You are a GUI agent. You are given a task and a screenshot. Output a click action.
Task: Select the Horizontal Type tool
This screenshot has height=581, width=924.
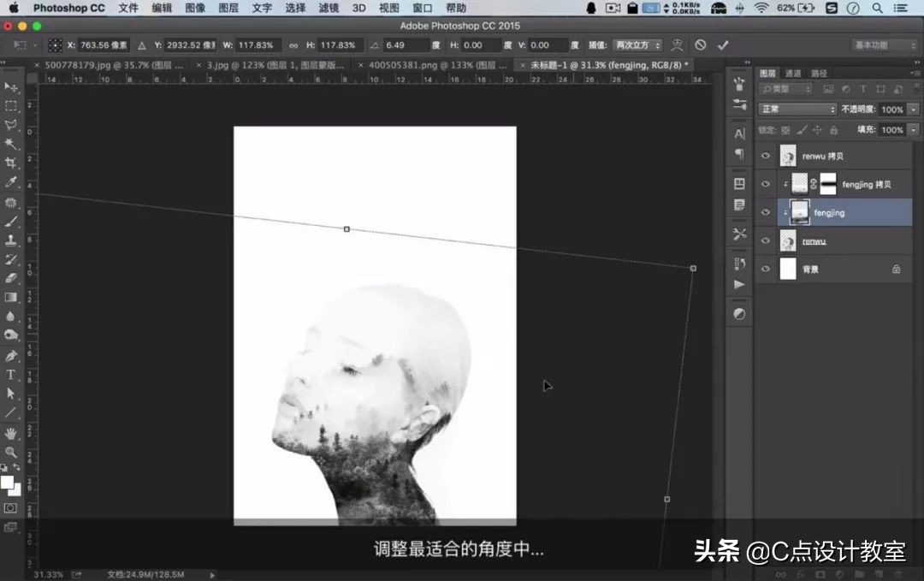click(11, 375)
